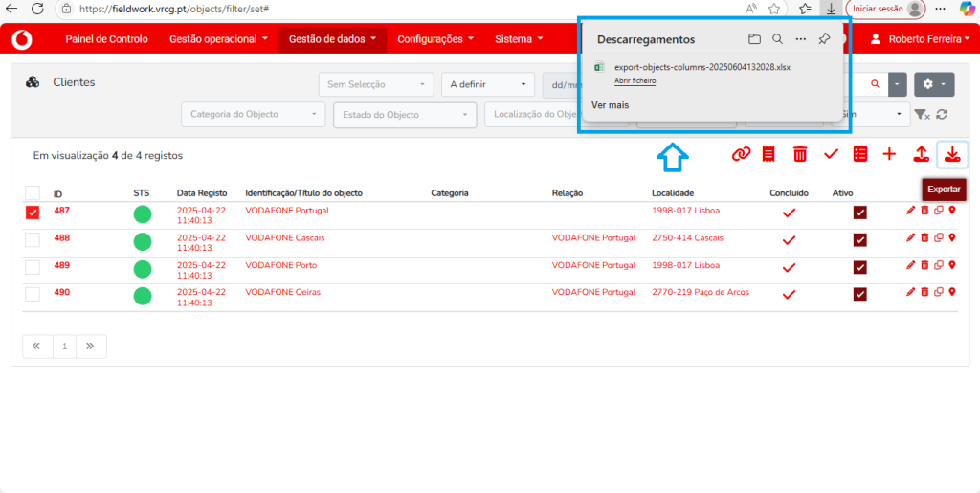Open the Roberto Ferreira user menu
The width and height of the screenshot is (980, 493).
(922, 38)
